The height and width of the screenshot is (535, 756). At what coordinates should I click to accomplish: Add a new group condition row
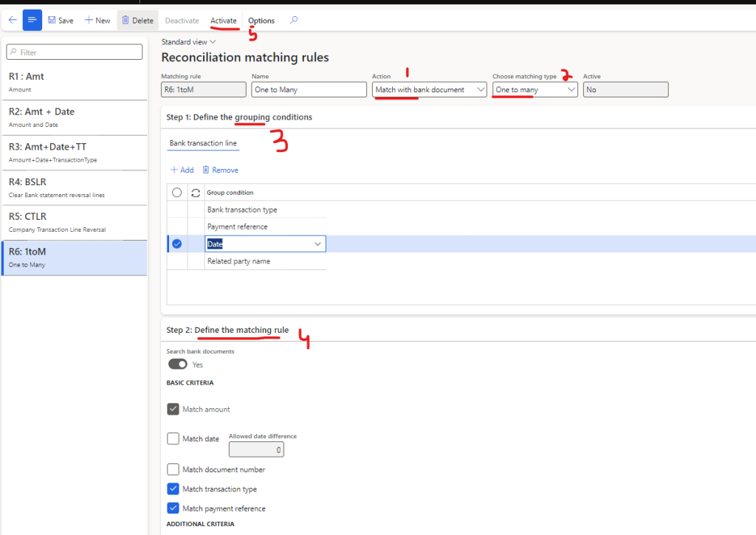(x=182, y=170)
